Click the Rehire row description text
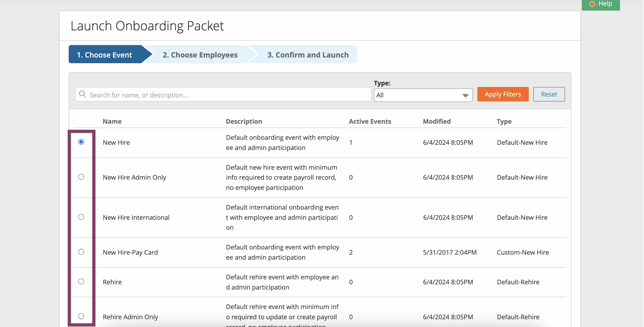Image resolution: width=644 pixels, height=327 pixels. point(282,282)
